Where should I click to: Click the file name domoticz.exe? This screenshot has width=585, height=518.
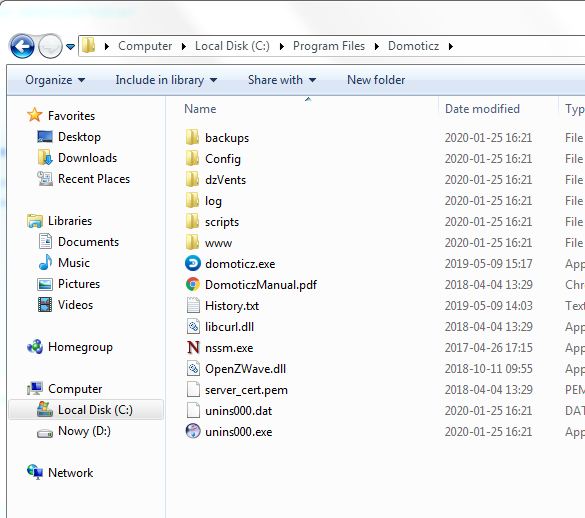point(240,264)
